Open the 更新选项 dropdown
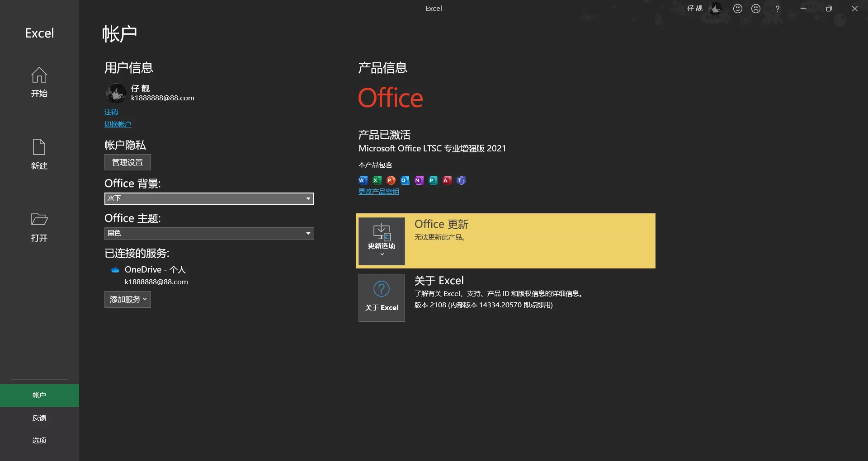Screen dimensions: 868x461 coord(381,241)
